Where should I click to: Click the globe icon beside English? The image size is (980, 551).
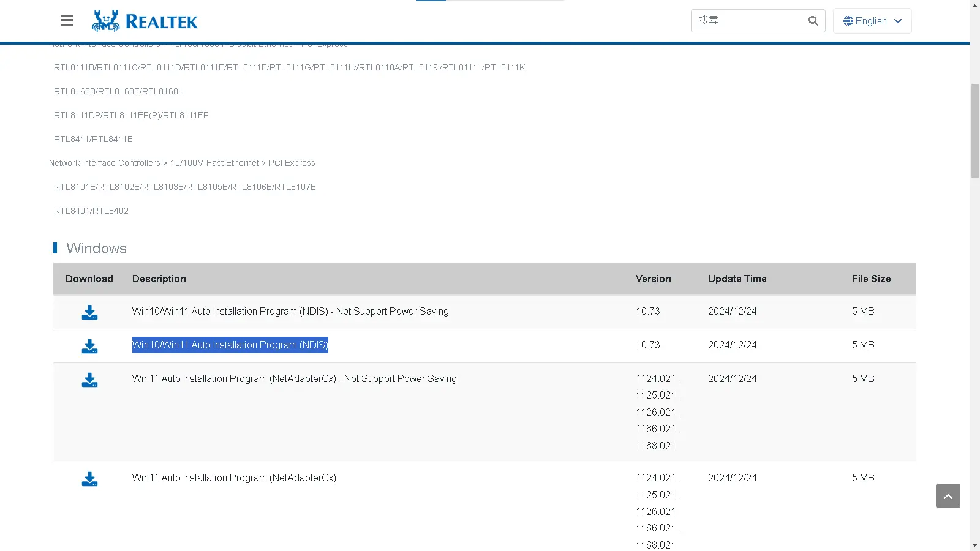[848, 21]
